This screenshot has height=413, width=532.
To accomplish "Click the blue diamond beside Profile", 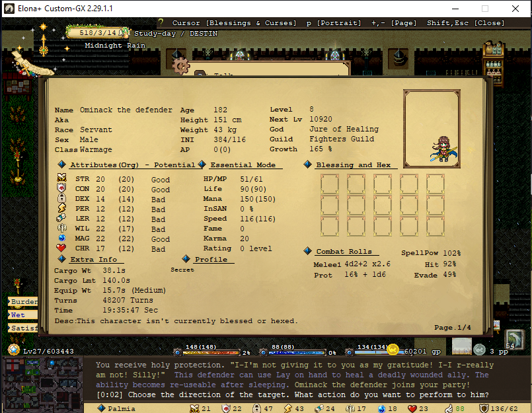I will pyautogui.click(x=186, y=258).
